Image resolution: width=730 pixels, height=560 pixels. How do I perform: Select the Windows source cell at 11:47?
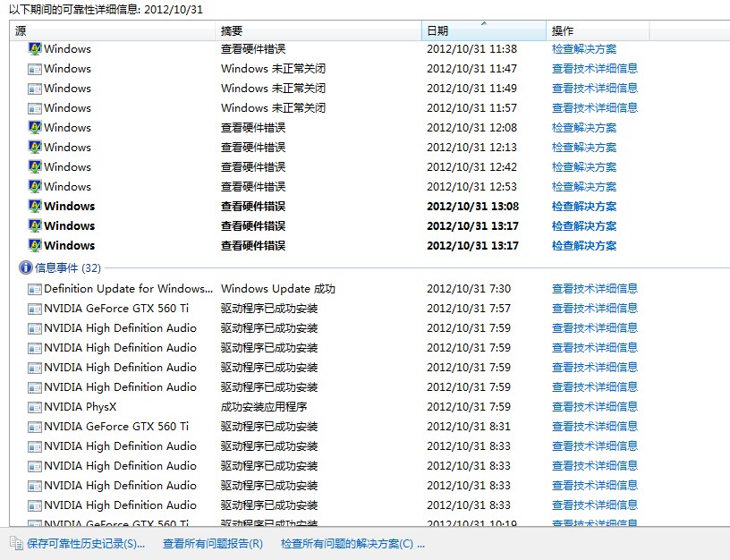[x=67, y=68]
